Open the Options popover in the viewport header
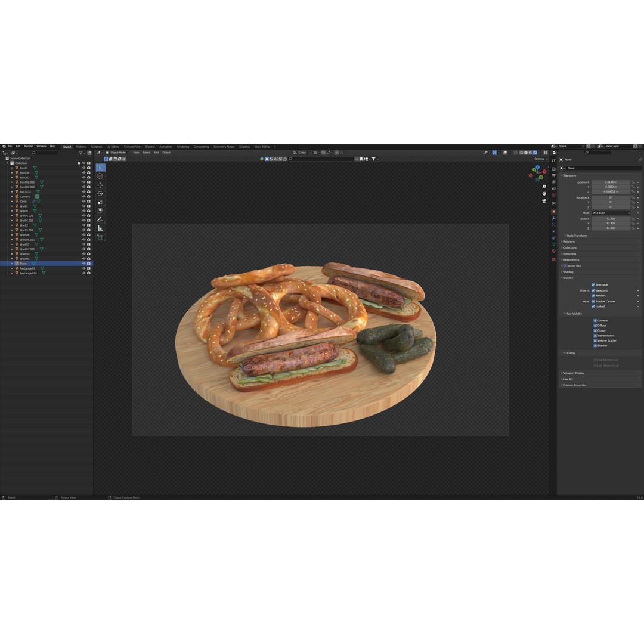This screenshot has height=644, width=644. [538, 159]
